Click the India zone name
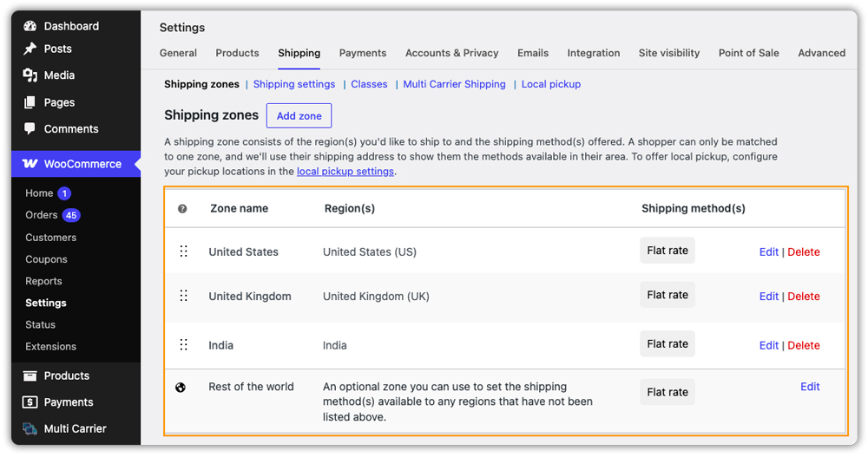 click(x=220, y=345)
